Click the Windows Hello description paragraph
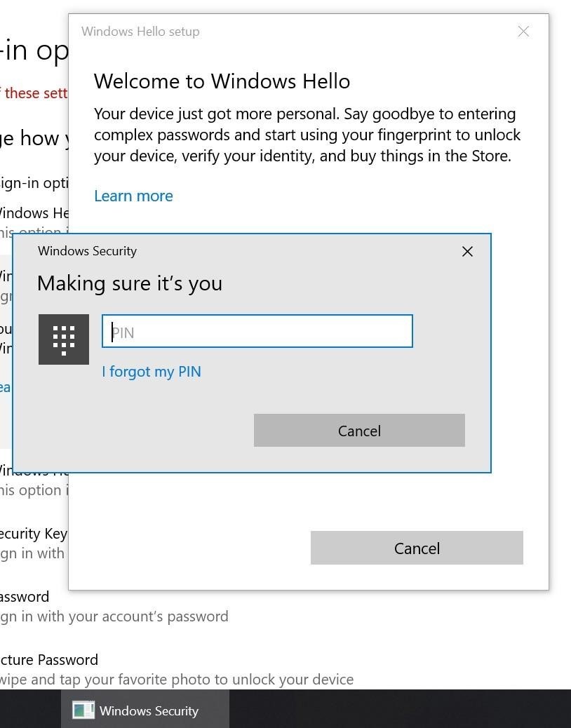The height and width of the screenshot is (728, 571). pos(307,135)
